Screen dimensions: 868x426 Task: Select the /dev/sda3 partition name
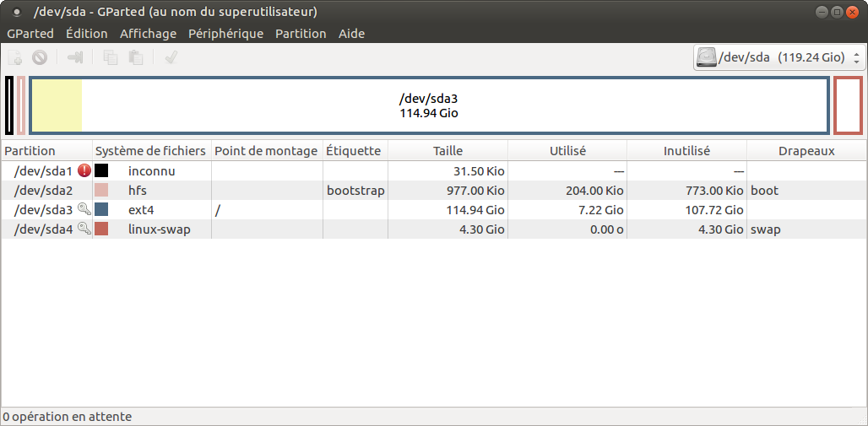(x=43, y=210)
